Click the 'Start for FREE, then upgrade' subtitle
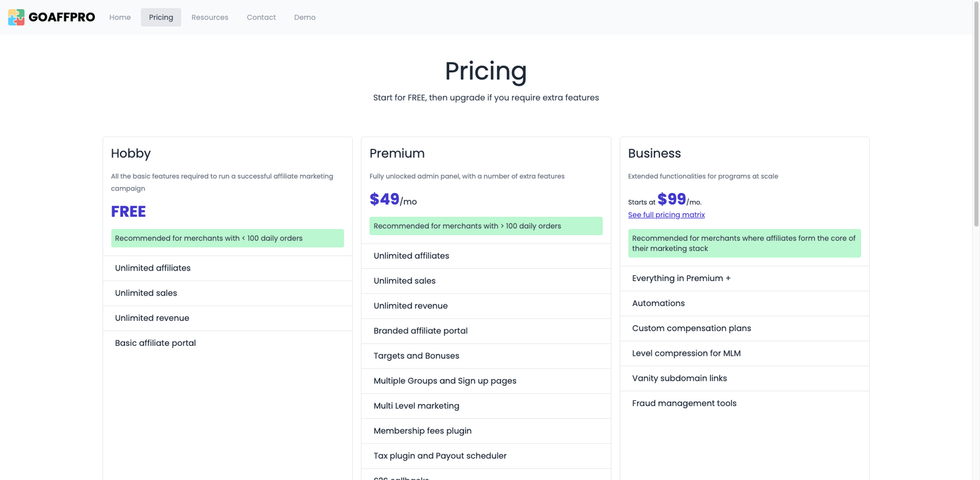Screen dimensions: 980x480 click(486, 97)
